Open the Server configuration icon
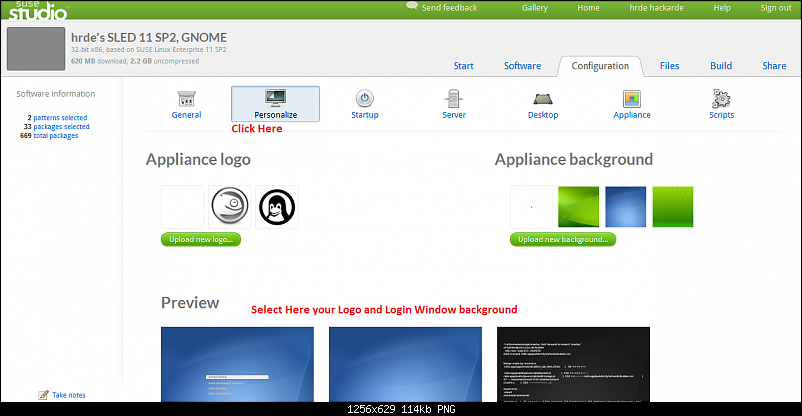The image size is (802, 416). coord(454,99)
